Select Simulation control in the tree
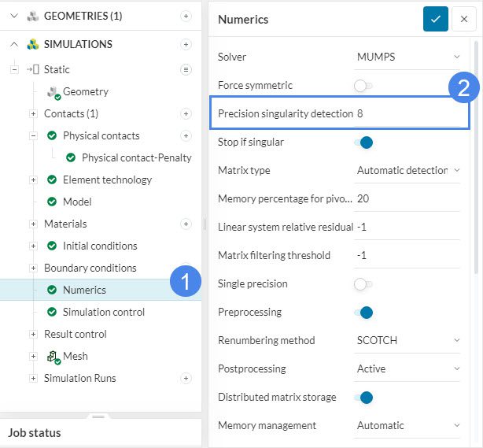Viewport: 483px width, 448px height. 103,312
